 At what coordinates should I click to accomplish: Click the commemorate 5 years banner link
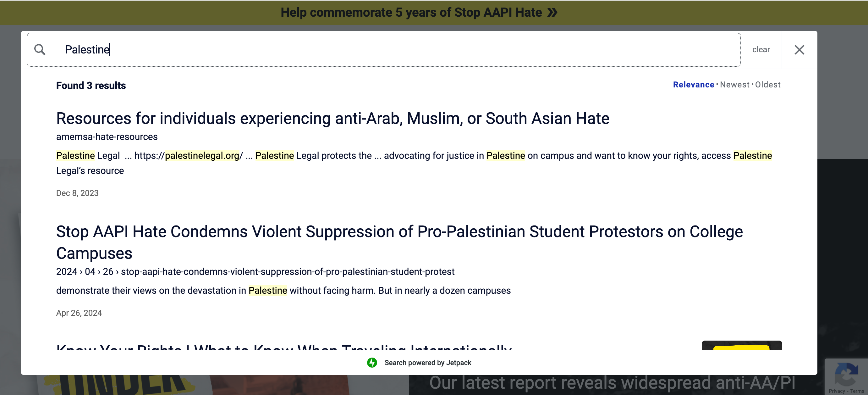pyautogui.click(x=411, y=13)
